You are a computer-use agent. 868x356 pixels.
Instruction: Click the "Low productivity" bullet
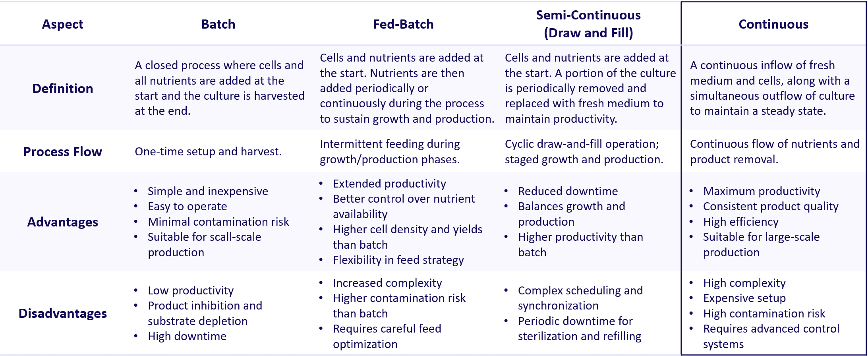[x=191, y=290]
